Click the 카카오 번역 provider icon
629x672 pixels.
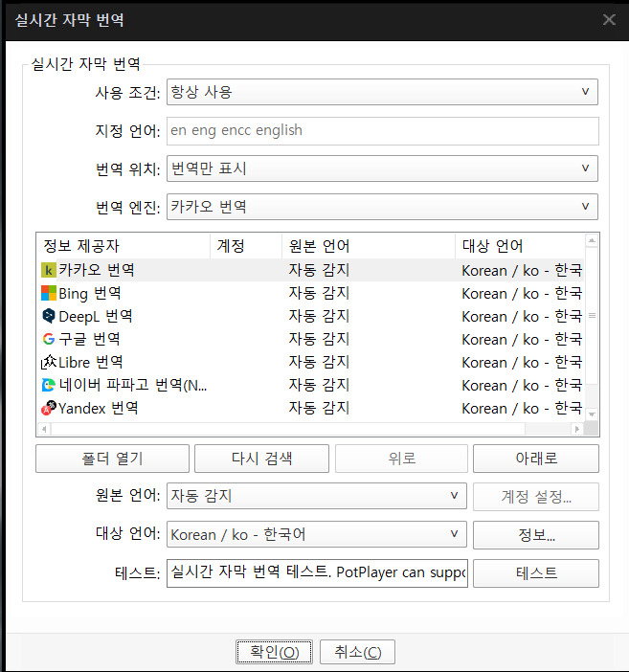point(49,271)
